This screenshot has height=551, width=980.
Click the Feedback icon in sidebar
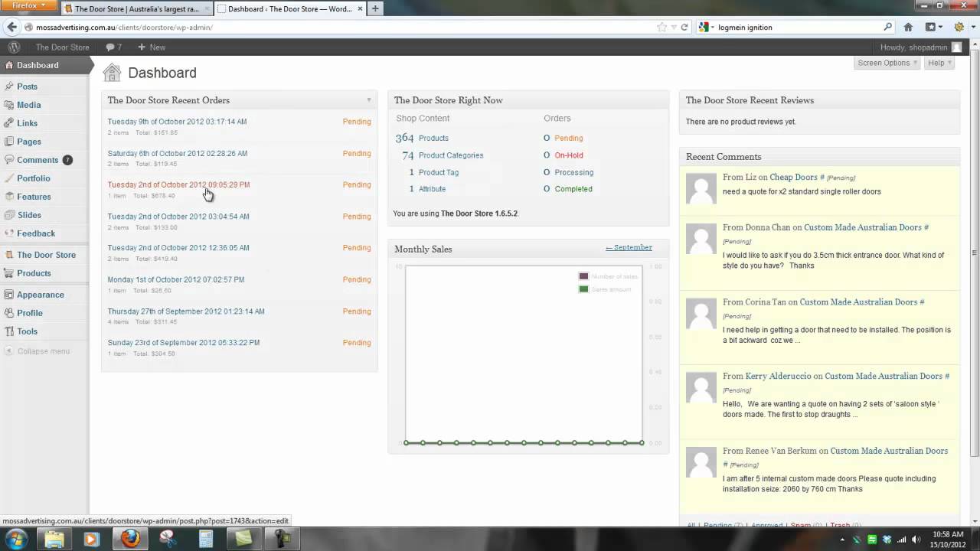pos(8,233)
